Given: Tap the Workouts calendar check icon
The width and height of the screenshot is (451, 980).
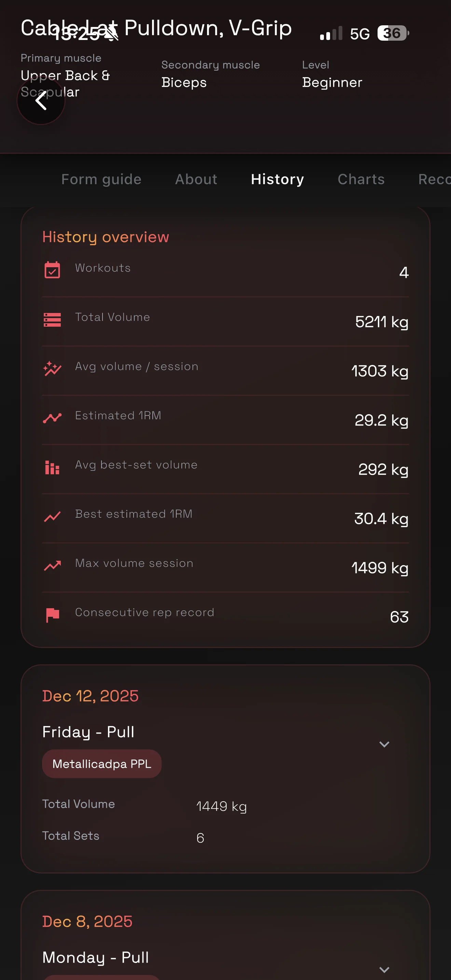Looking at the screenshot, I should (x=52, y=270).
